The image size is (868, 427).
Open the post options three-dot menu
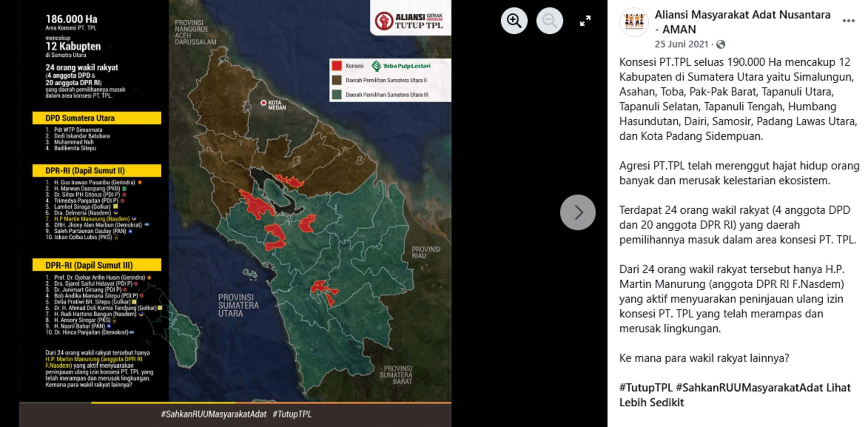pos(848,21)
